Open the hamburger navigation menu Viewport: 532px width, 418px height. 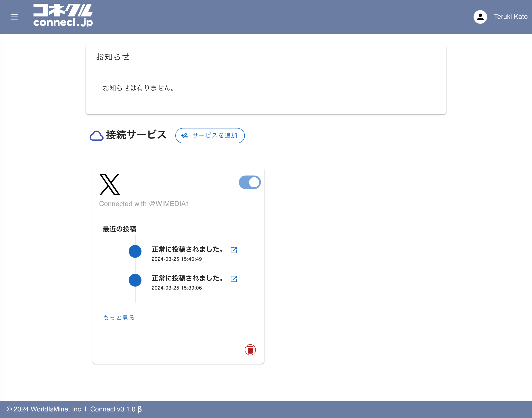pyautogui.click(x=14, y=17)
